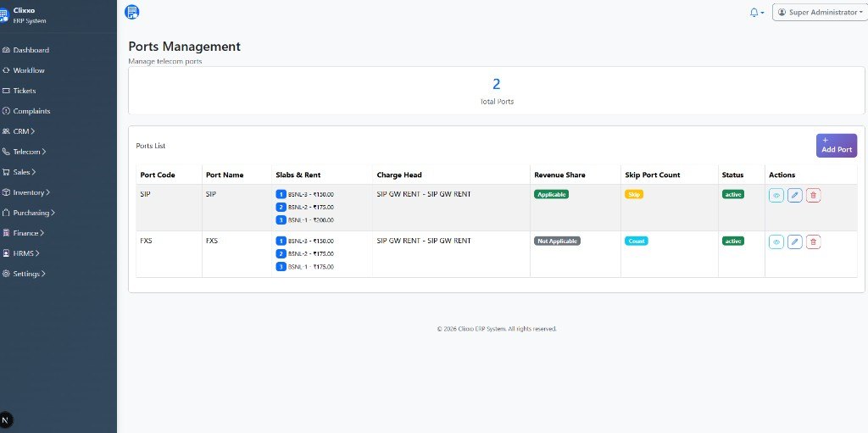Click the Workflow sidebar icon
868x433 pixels.
click(6, 70)
